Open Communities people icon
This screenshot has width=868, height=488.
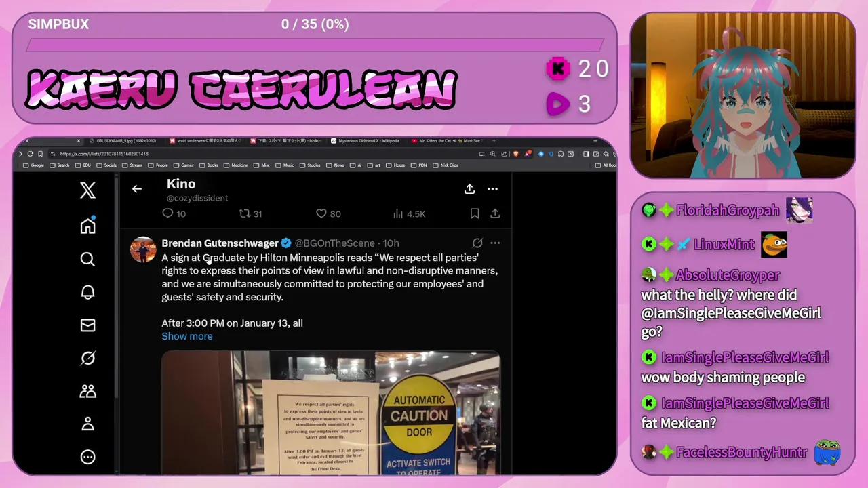tap(87, 391)
